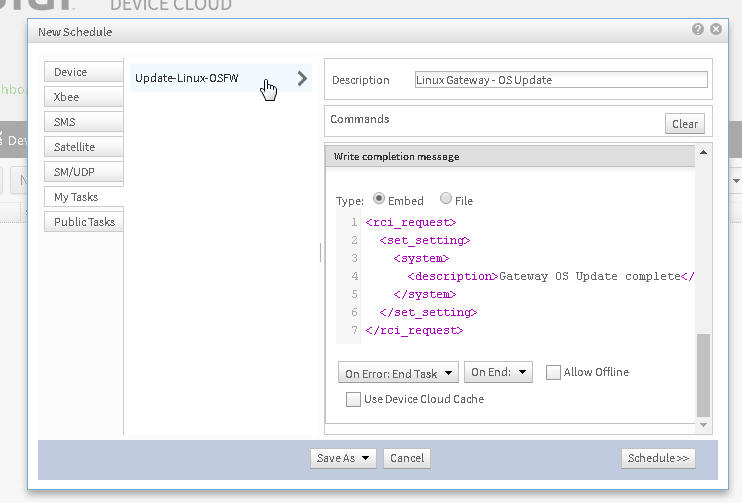The height and width of the screenshot is (503, 742).
Task: Switch to the Device tab
Action: [x=83, y=72]
